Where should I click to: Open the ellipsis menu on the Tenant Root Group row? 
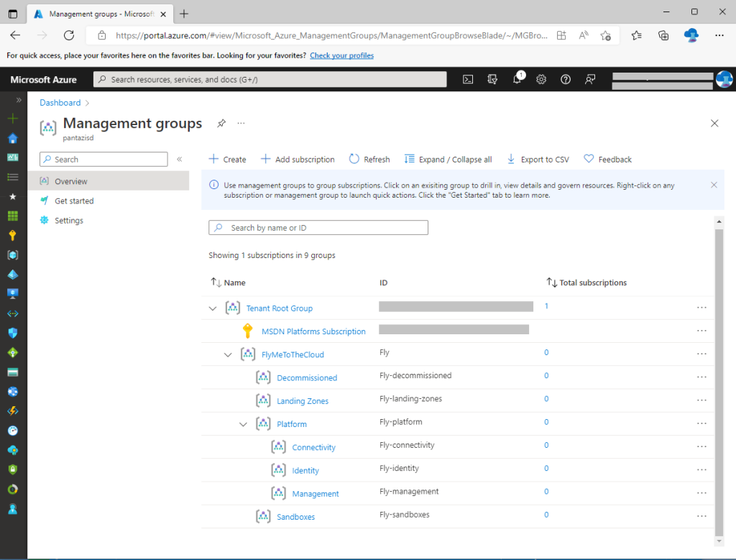point(701,308)
